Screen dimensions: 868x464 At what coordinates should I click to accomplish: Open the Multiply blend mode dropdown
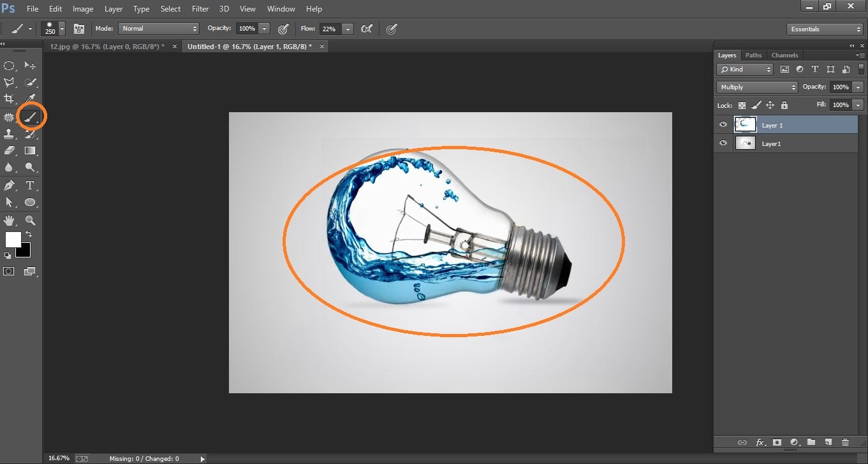(x=756, y=86)
